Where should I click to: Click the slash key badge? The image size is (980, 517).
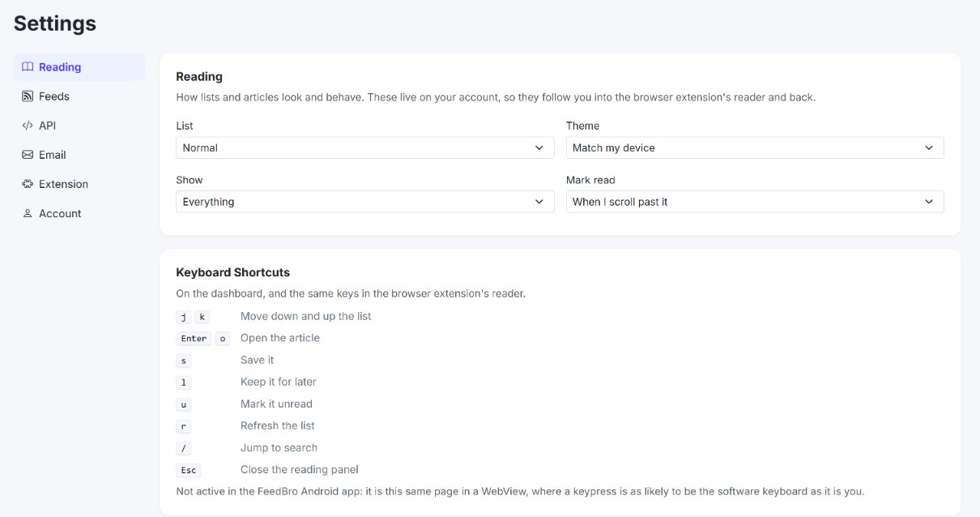point(184,448)
